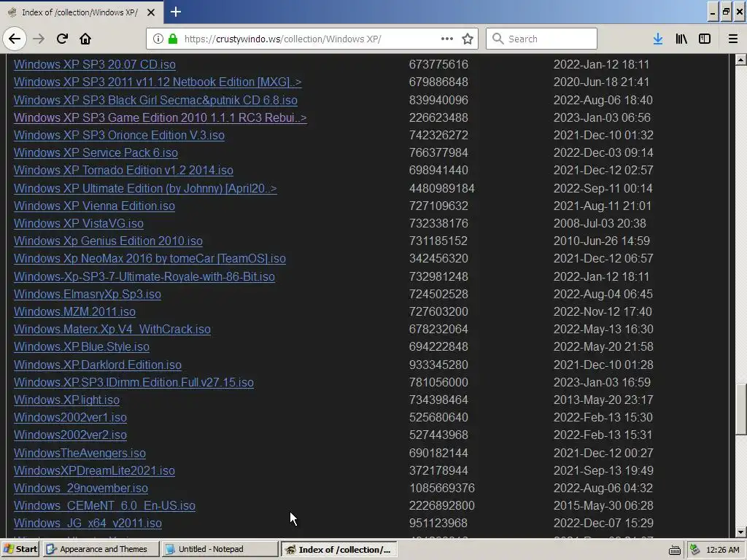The height and width of the screenshot is (560, 747).
Task: Open the Windows Start menu
Action: point(20,550)
